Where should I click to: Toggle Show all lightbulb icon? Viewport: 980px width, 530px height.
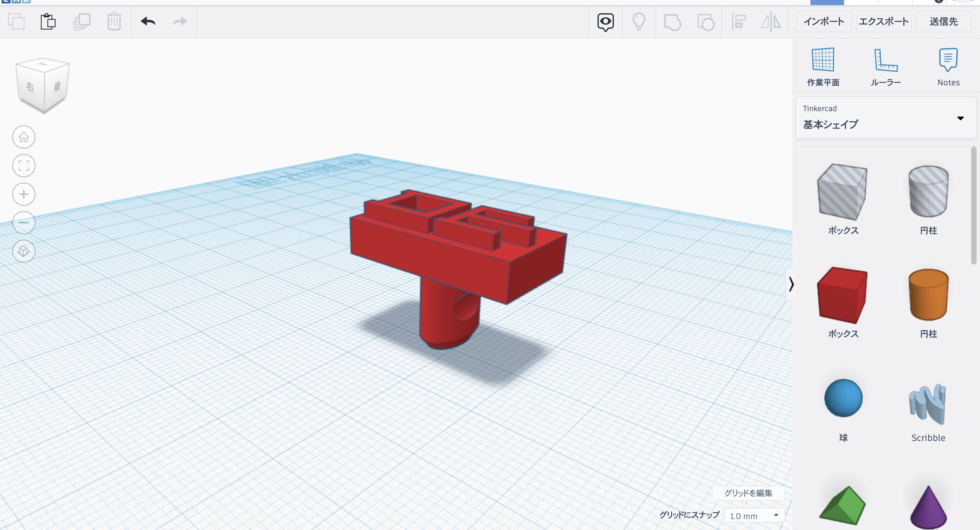(x=639, y=22)
